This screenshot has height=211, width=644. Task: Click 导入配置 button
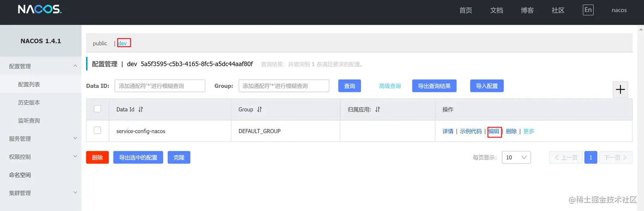(487, 86)
